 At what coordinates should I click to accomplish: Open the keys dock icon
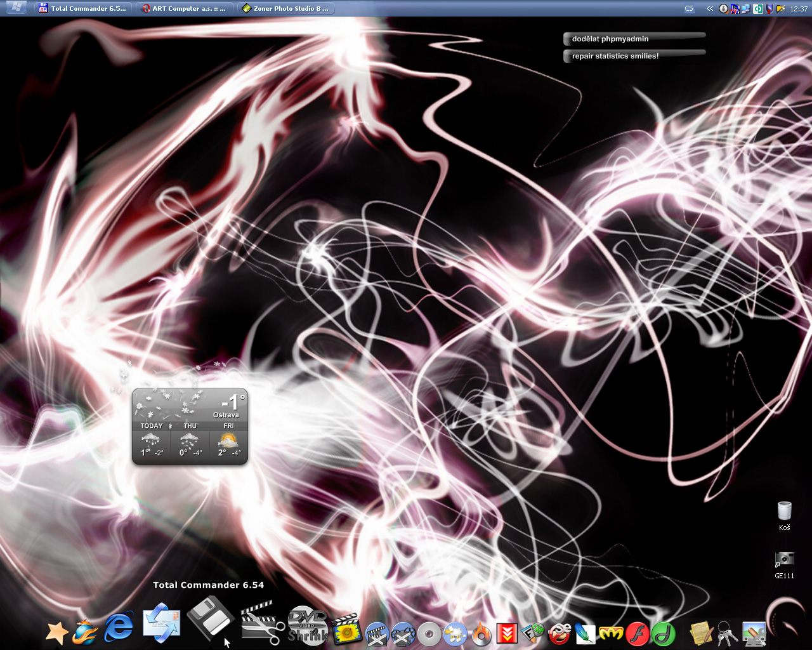[x=728, y=633]
